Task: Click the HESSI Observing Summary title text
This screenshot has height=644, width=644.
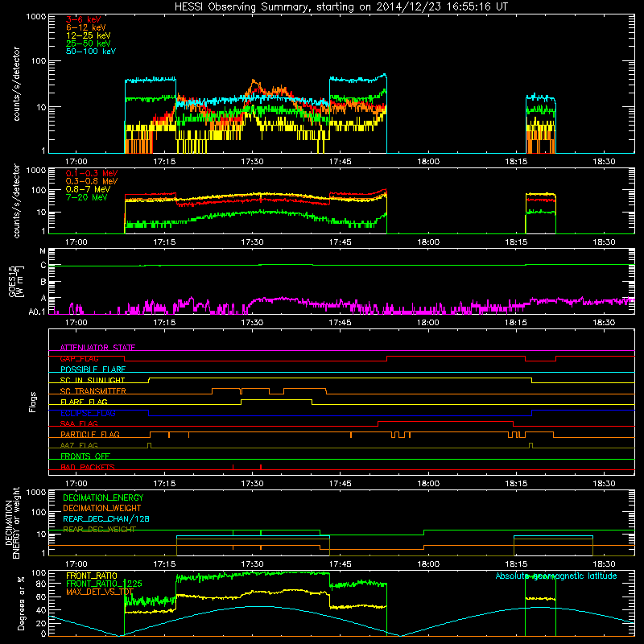Action: pyautogui.click(x=341, y=6)
